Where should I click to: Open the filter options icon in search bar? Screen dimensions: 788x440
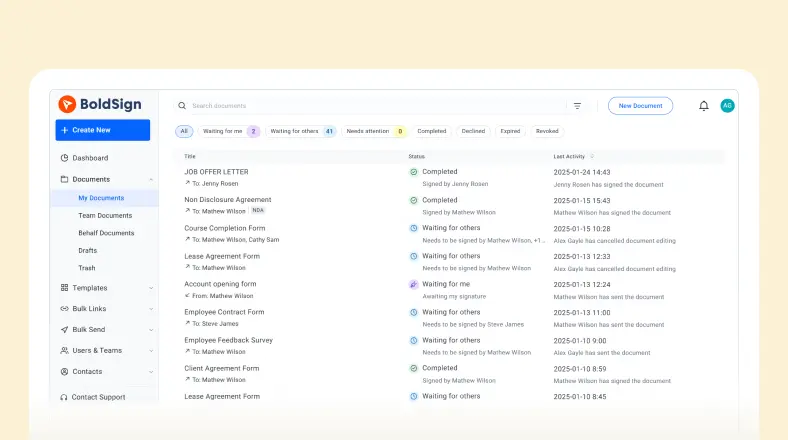tap(577, 106)
